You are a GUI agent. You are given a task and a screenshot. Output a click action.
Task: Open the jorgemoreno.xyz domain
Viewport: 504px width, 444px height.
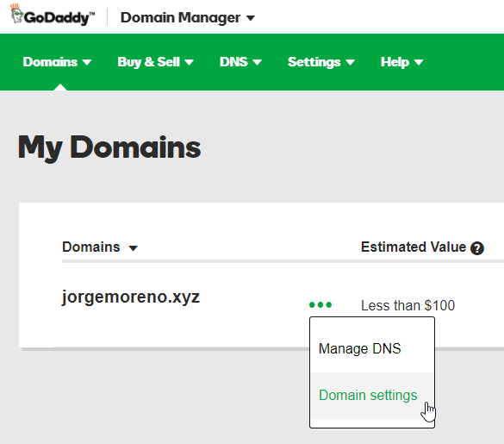pyautogui.click(x=131, y=297)
